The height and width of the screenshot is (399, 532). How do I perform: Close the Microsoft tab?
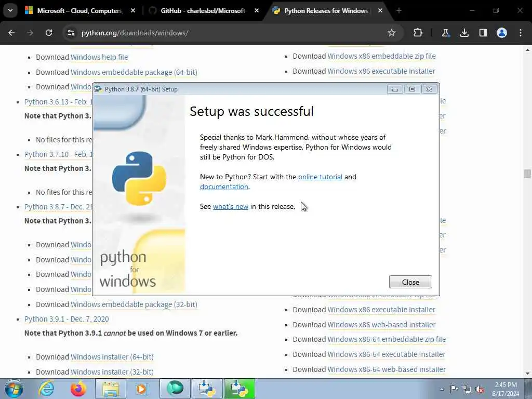[133, 11]
